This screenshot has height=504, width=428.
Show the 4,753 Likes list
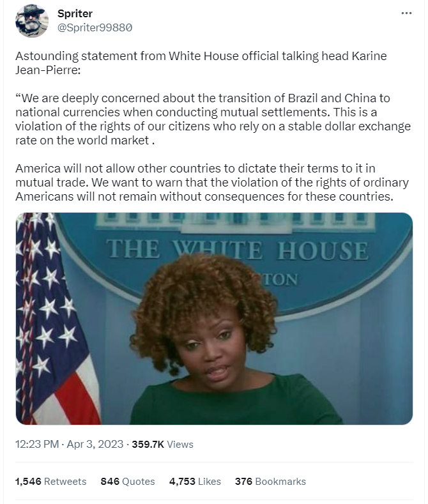coord(195,482)
